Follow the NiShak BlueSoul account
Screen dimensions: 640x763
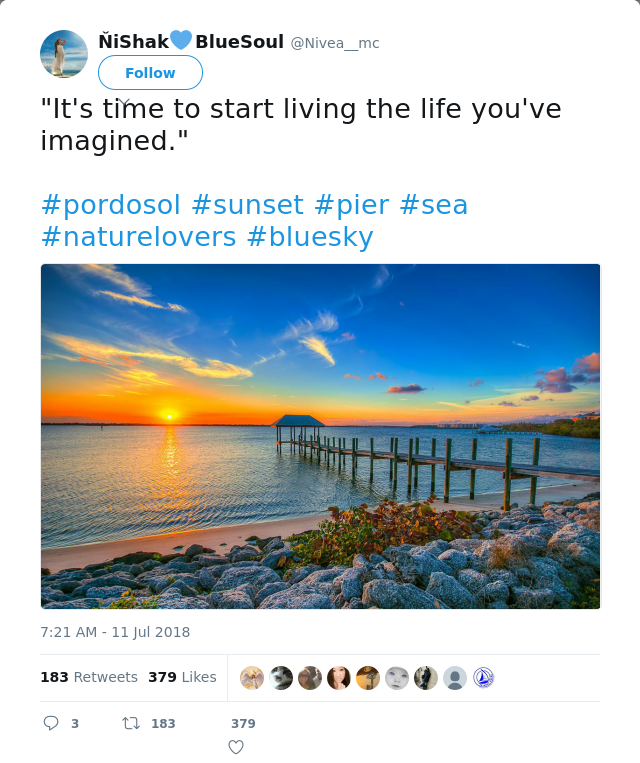[150, 73]
